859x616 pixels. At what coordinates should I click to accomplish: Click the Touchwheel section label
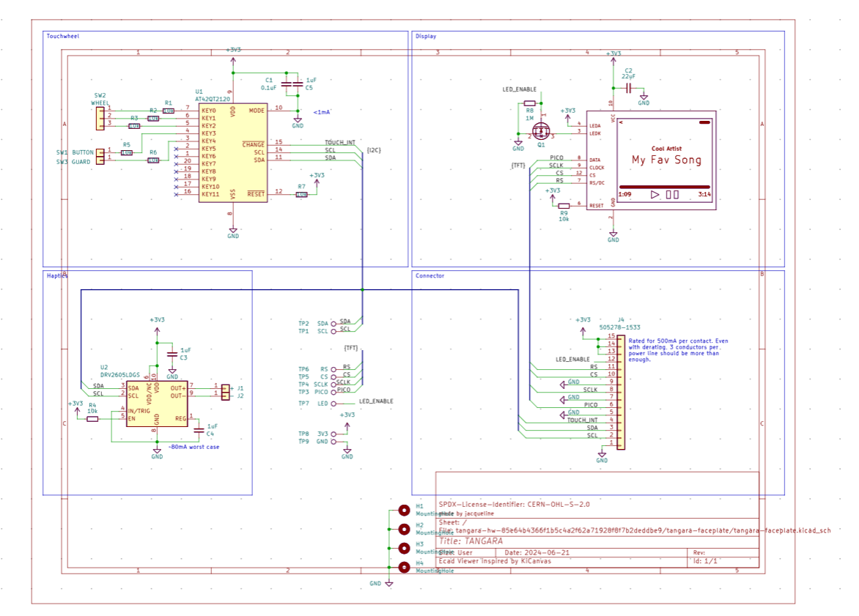coord(62,36)
